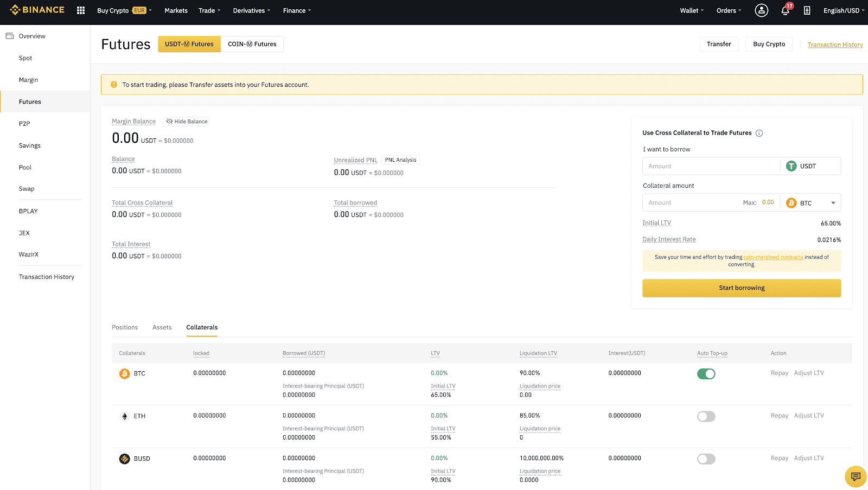Click the USDT coin icon in borrow field

[792, 166]
